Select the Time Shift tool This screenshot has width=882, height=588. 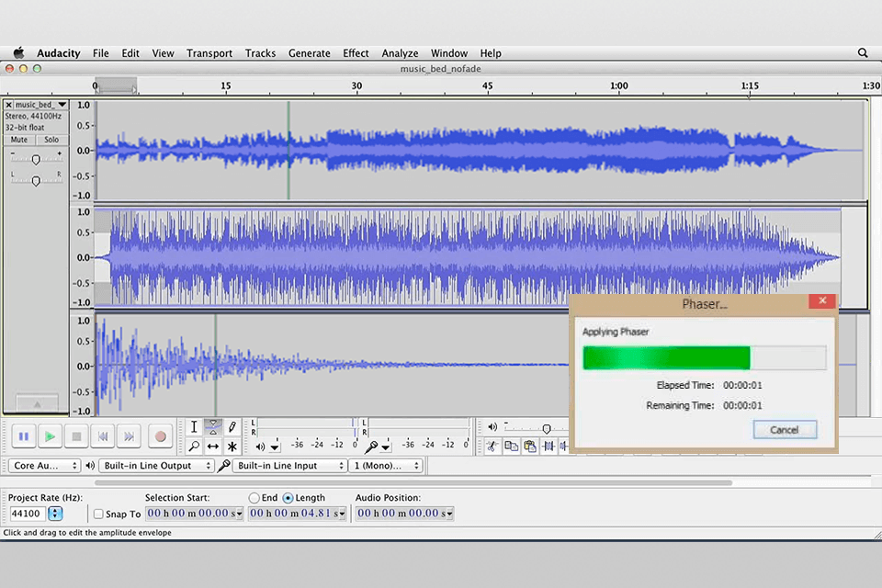(x=213, y=447)
